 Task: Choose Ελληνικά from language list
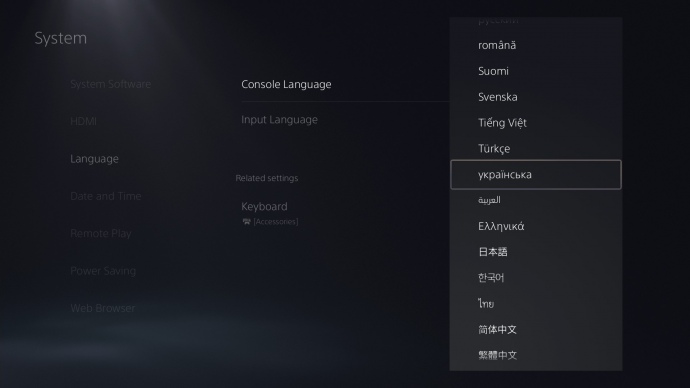tap(536, 226)
